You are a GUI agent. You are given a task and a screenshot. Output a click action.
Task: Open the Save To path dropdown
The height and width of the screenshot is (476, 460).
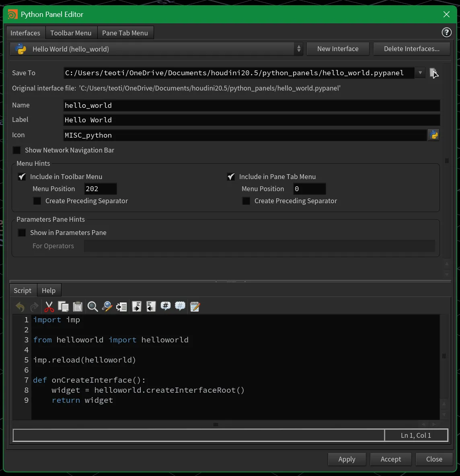[420, 73]
